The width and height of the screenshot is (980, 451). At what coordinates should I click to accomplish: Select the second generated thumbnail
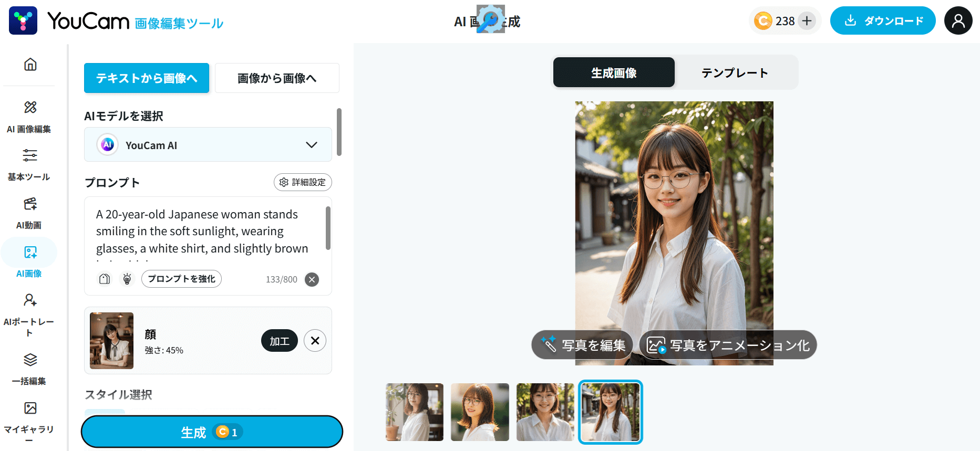pyautogui.click(x=480, y=412)
